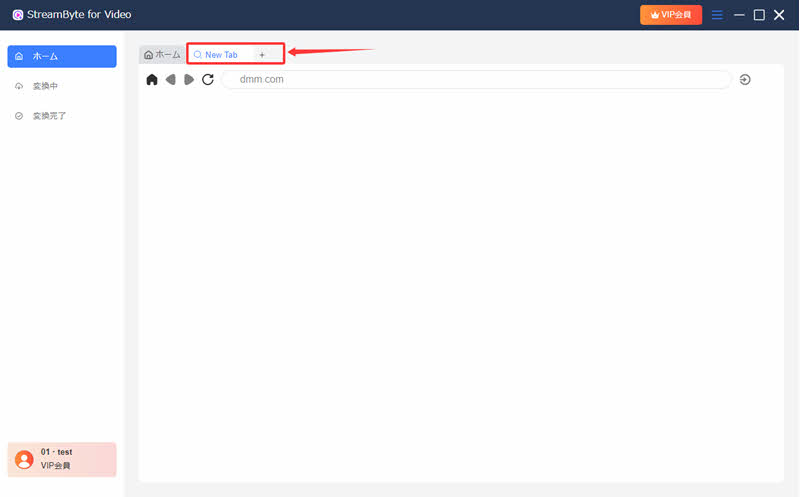Add a new tab with plus button

click(x=262, y=55)
